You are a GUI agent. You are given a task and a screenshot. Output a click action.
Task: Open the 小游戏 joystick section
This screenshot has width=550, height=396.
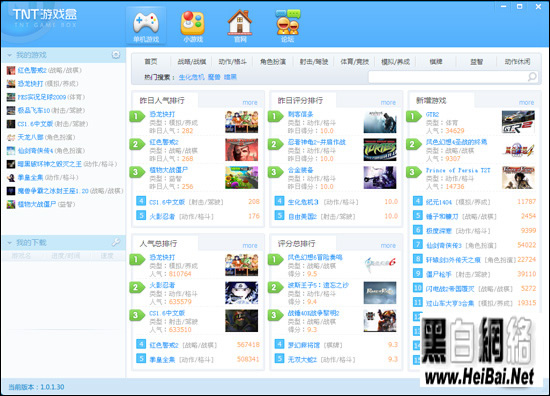[x=193, y=26]
